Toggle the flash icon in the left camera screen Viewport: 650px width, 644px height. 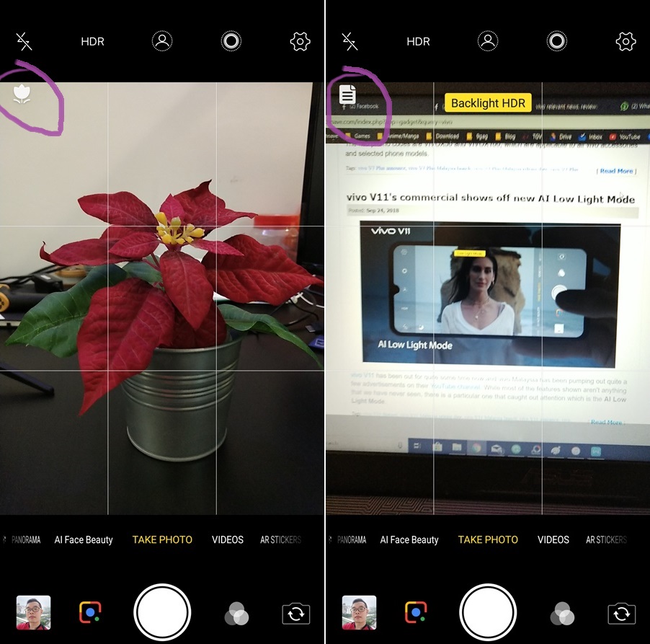[x=24, y=42]
